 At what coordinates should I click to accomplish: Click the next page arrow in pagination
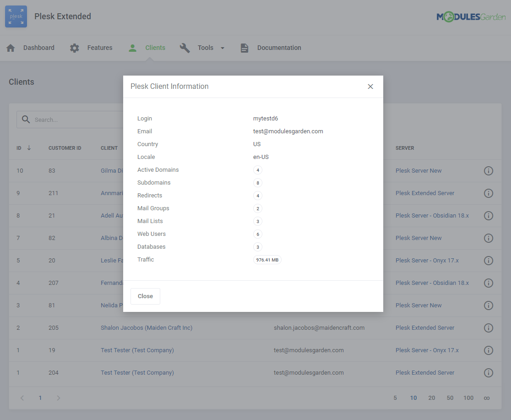[58, 398]
